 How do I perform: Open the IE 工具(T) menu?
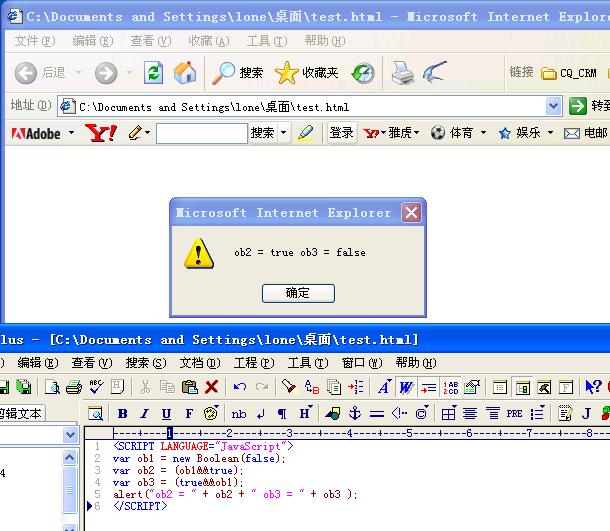[267, 41]
